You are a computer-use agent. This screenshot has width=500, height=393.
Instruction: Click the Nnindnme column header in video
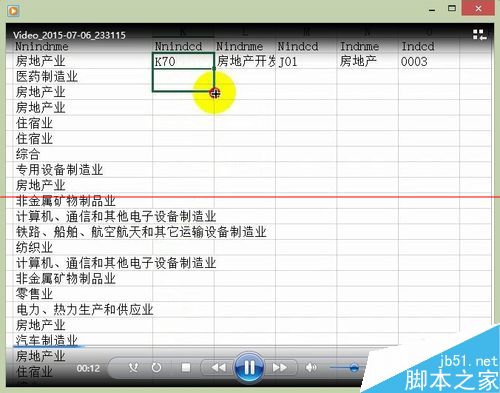click(42, 46)
